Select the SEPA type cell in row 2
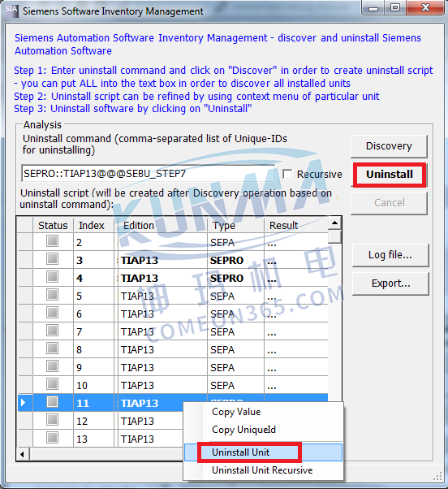 [235, 242]
